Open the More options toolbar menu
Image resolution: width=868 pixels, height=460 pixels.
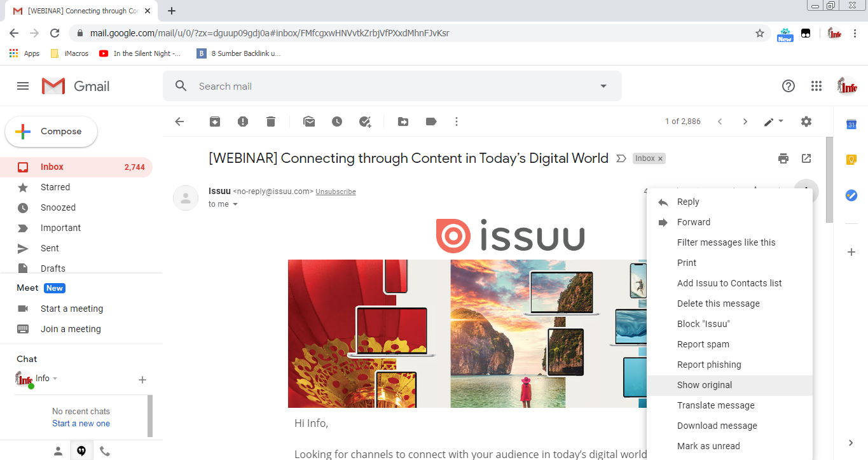click(x=457, y=122)
